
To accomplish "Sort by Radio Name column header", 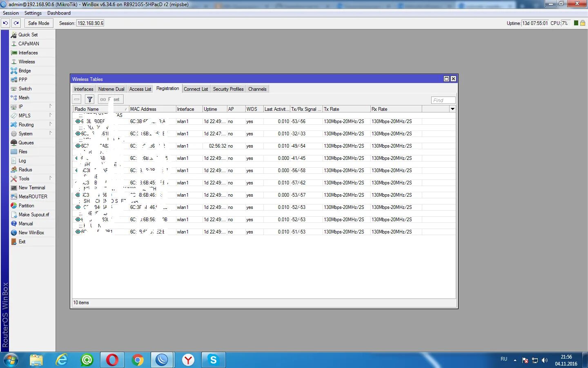I will tap(101, 109).
